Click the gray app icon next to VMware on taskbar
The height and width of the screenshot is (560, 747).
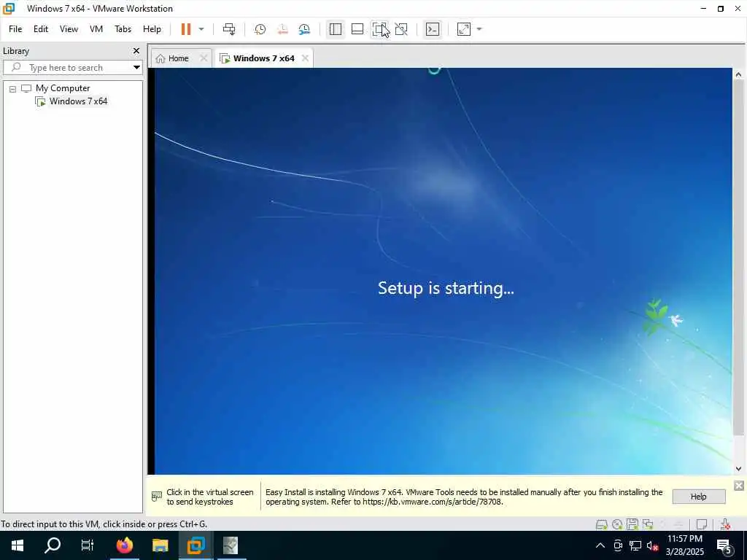(231, 545)
